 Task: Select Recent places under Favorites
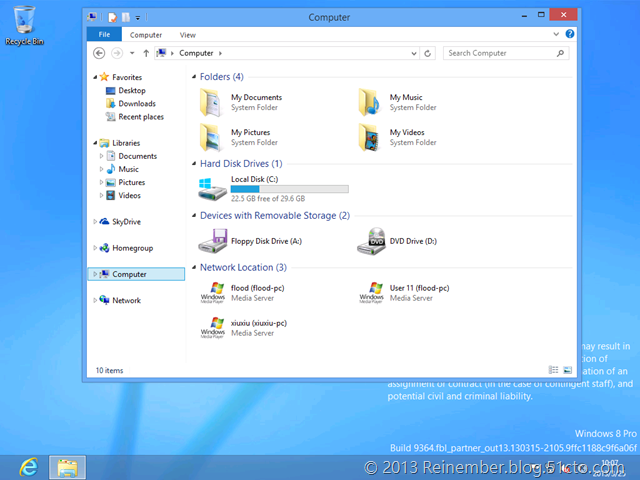click(x=141, y=117)
